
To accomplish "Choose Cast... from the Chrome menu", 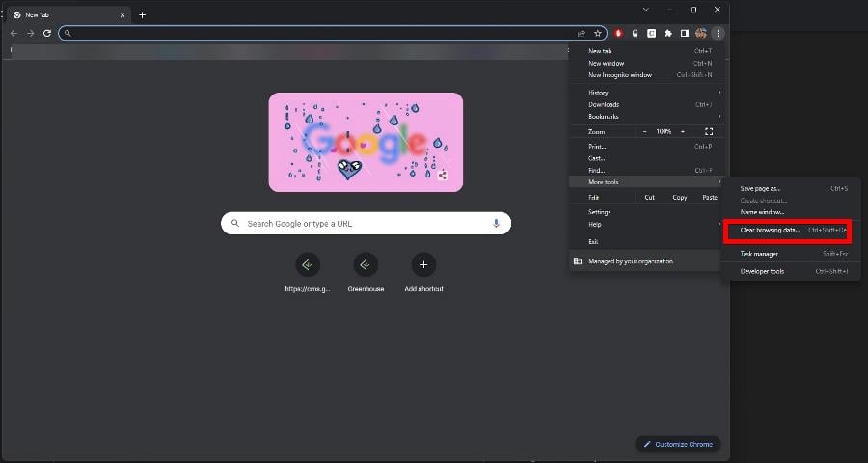I will pos(645,158).
